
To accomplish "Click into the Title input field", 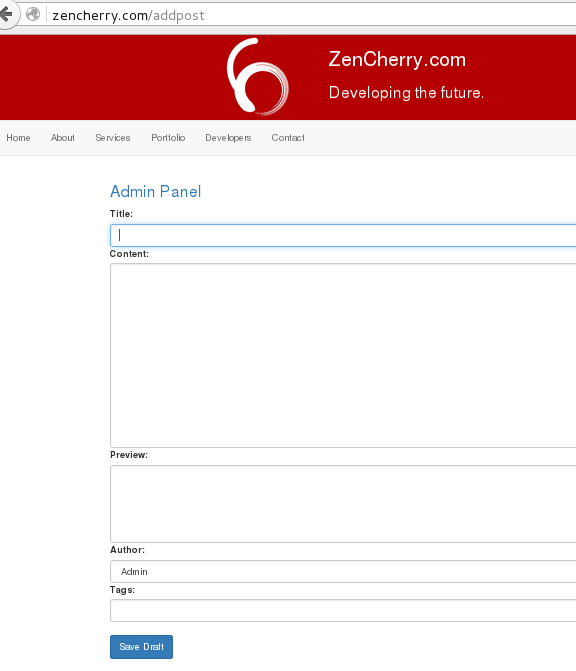I will pyautogui.click(x=343, y=235).
